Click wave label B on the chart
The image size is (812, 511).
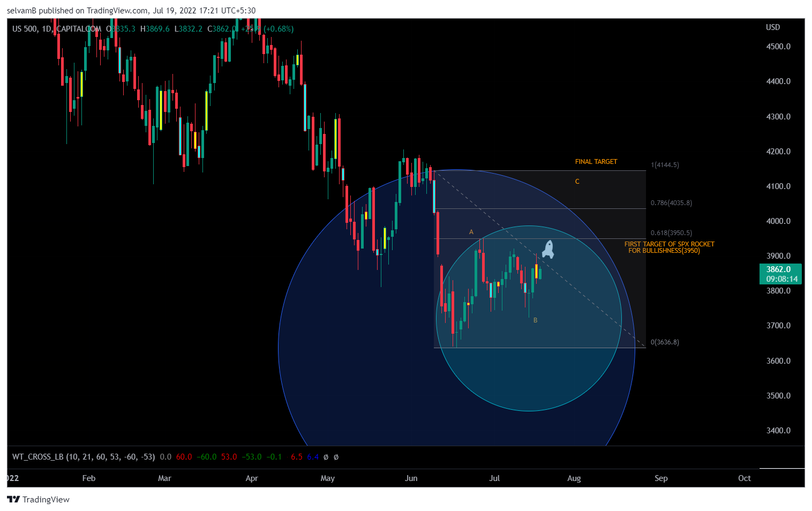pyautogui.click(x=535, y=320)
